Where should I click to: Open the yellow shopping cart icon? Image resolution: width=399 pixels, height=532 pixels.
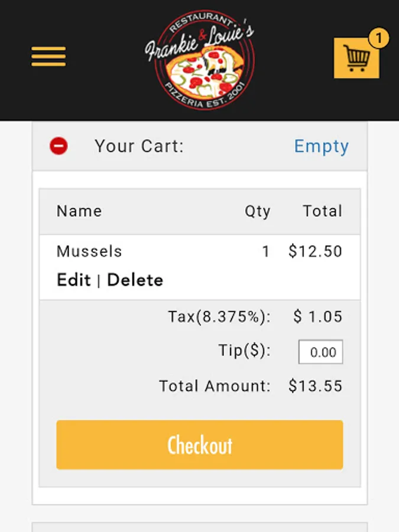[x=356, y=58]
